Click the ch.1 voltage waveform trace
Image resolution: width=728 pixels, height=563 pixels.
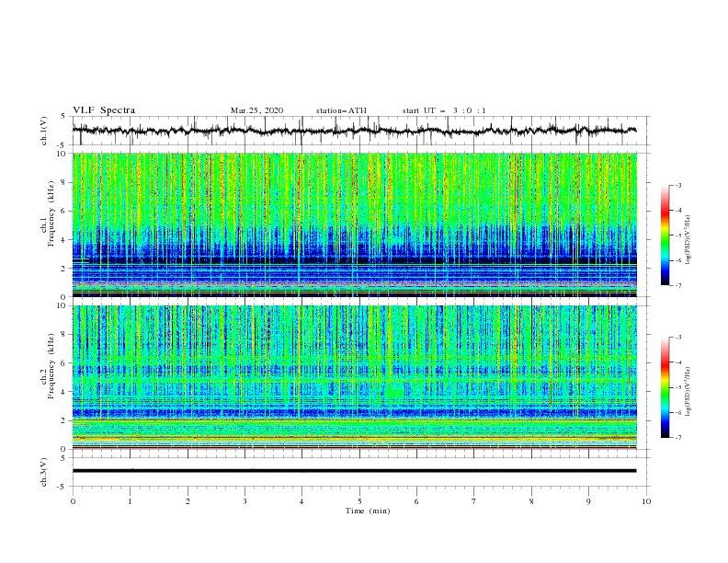[x=354, y=131]
